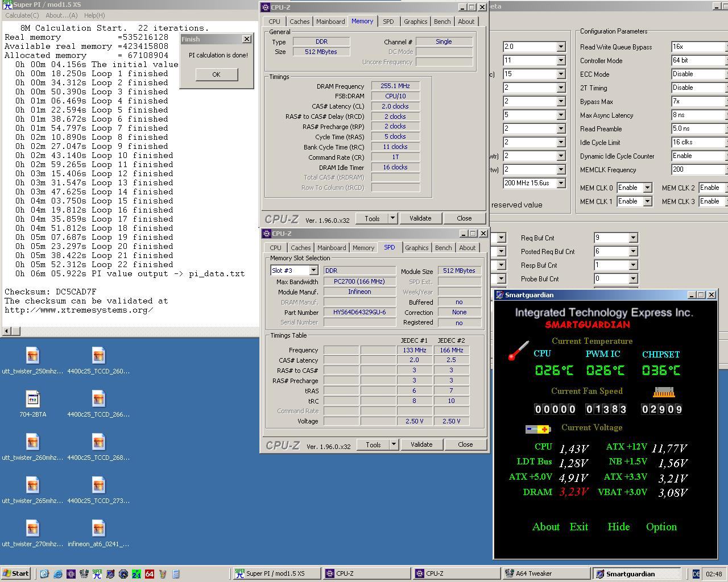Image resolution: width=728 pixels, height=582 pixels.
Task: Open MEM CLK 0 Enable dropdown
Action: point(647,188)
